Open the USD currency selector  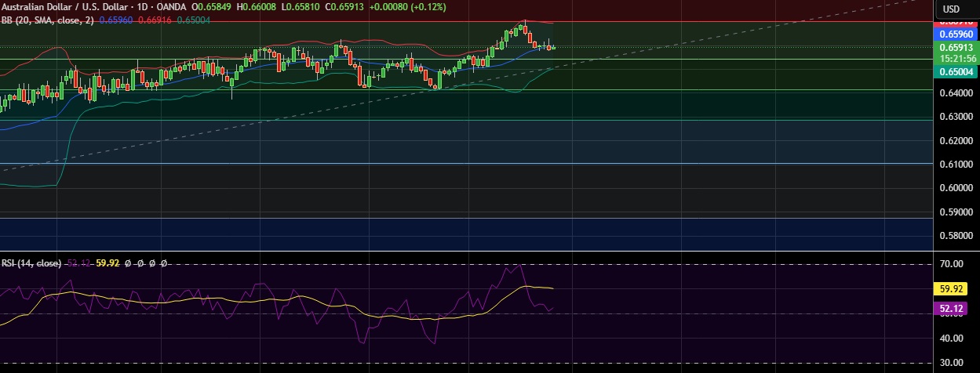click(950, 9)
